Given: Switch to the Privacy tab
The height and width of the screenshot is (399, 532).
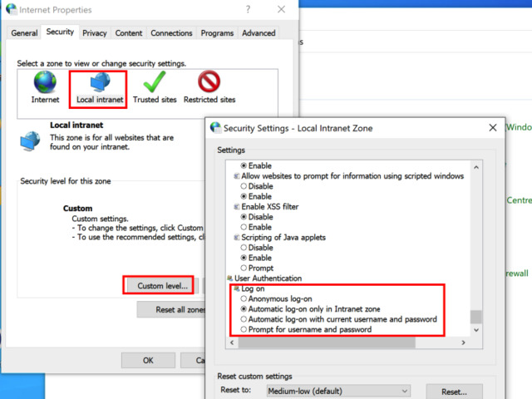Looking at the screenshot, I should 94,33.
